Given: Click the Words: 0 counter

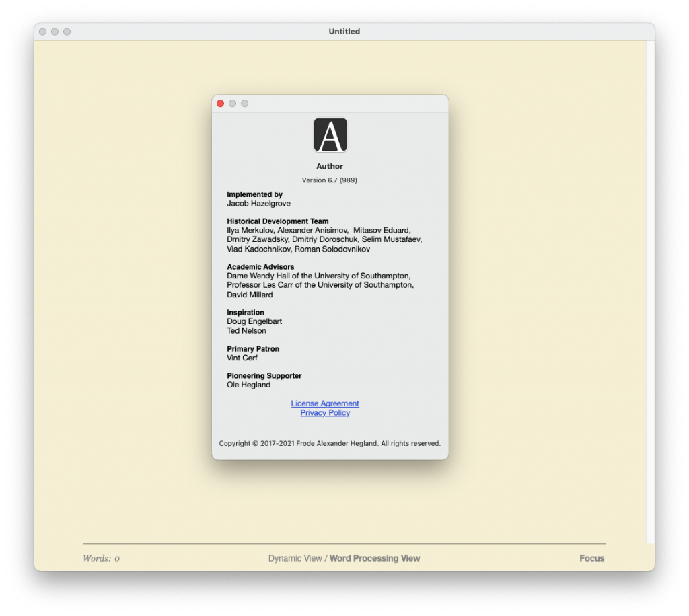Looking at the screenshot, I should 101,558.
